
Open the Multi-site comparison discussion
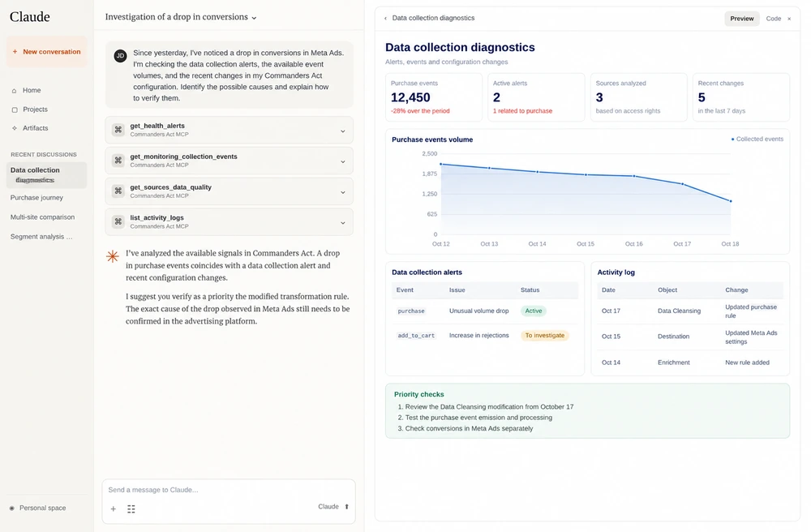[x=42, y=217]
